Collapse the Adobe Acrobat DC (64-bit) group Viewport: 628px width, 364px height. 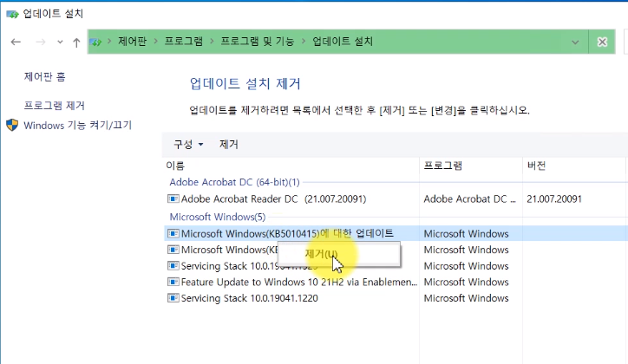[234, 182]
